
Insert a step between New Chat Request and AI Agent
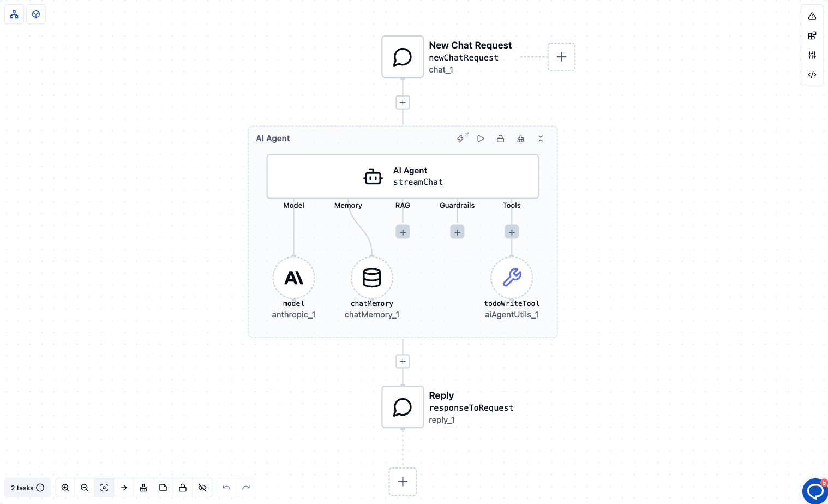pyautogui.click(x=403, y=103)
